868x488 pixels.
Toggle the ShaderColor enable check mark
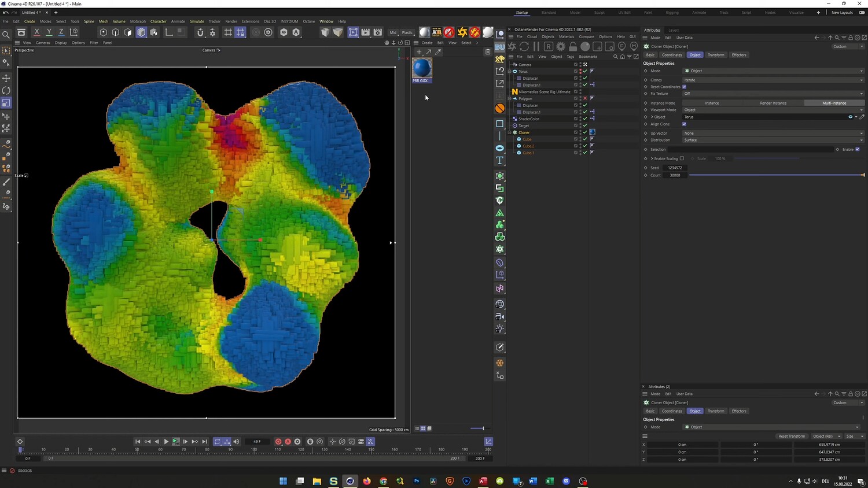coord(585,119)
